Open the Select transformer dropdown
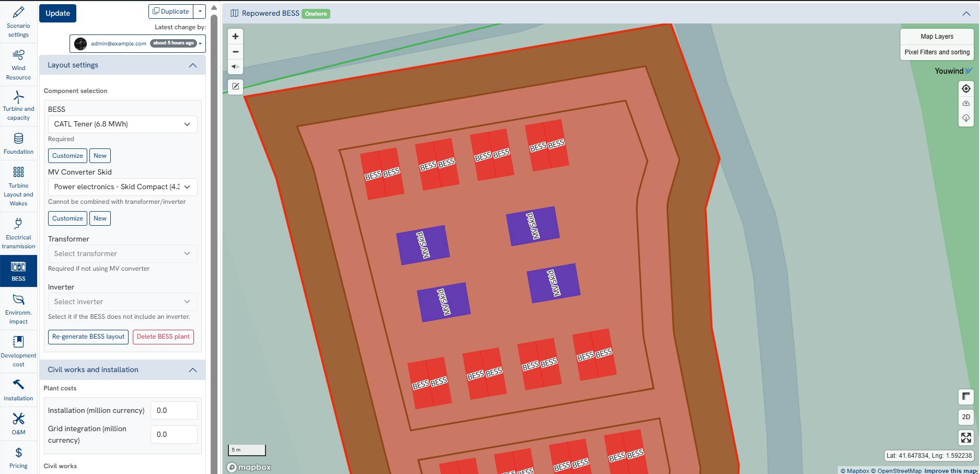 [122, 254]
